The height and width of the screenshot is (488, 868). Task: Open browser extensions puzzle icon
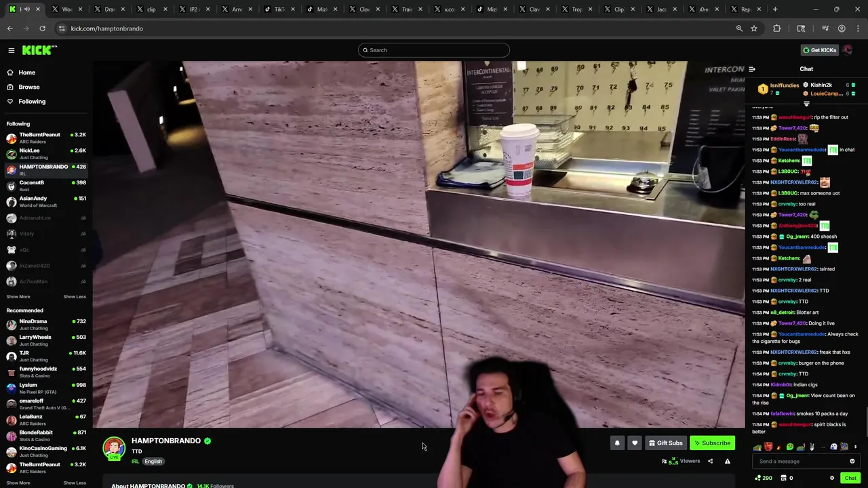click(777, 28)
